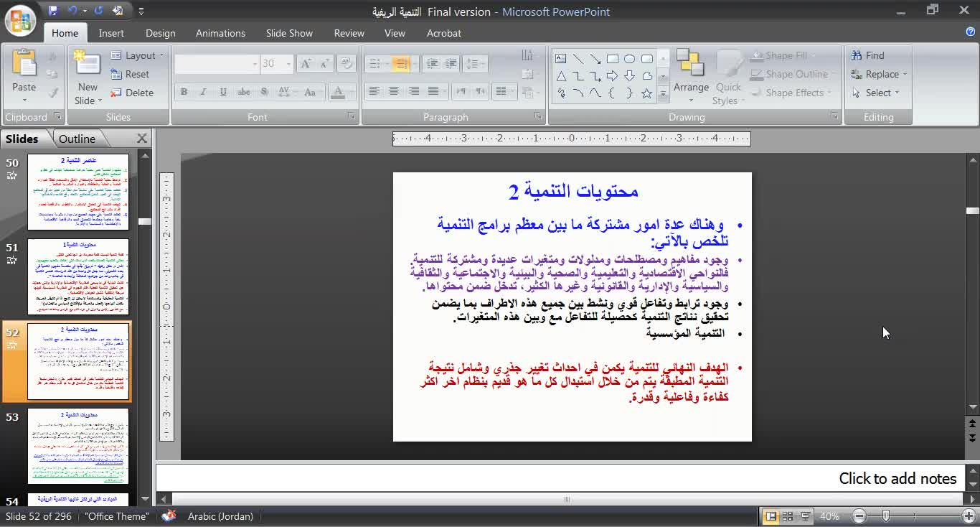Open the Slide Show ribbon tab
Image resolution: width=980 pixels, height=527 pixels.
click(289, 33)
